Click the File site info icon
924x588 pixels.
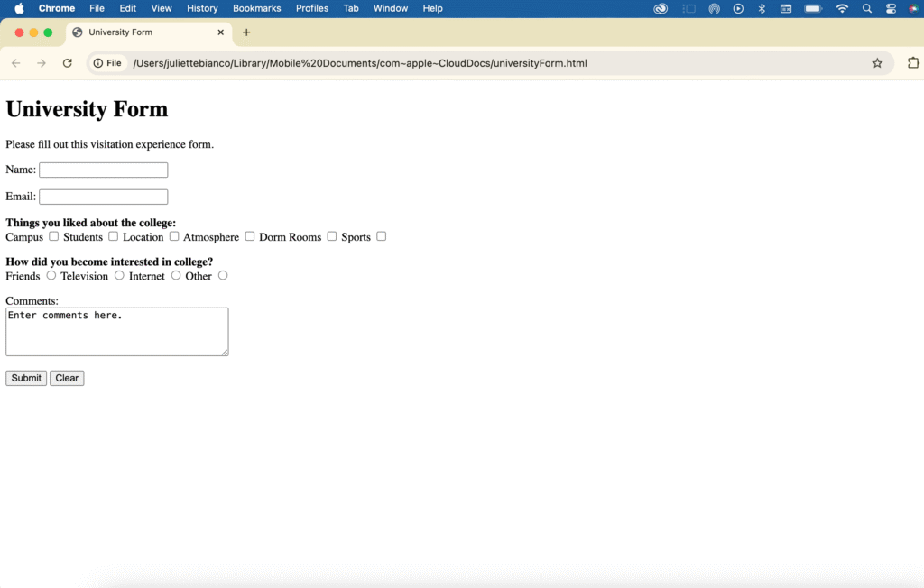[107, 63]
